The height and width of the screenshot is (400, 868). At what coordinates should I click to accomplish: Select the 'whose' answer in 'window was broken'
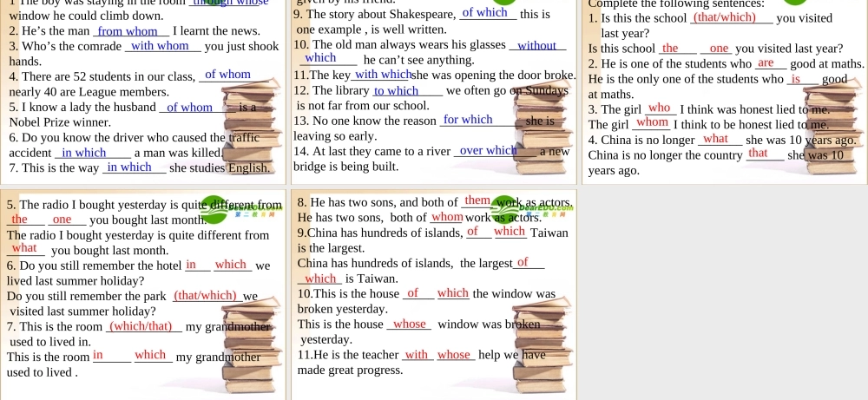(x=410, y=325)
